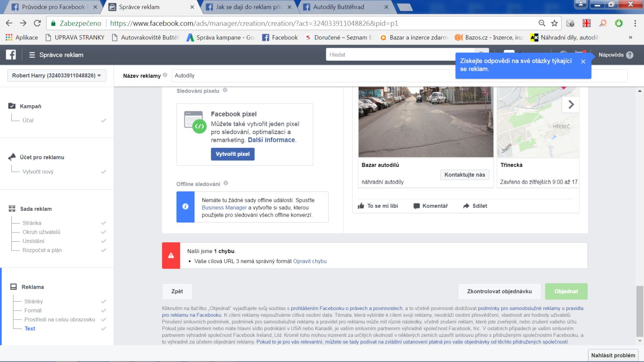Click the checkmark next to Umístění
Image resolution: width=644 pixels, height=362 pixels.
tap(104, 241)
